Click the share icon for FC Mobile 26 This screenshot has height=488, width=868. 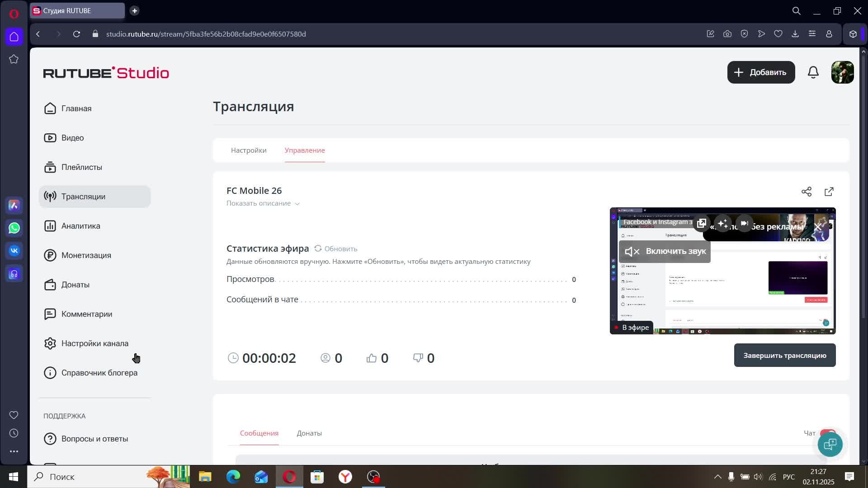pos(806,192)
